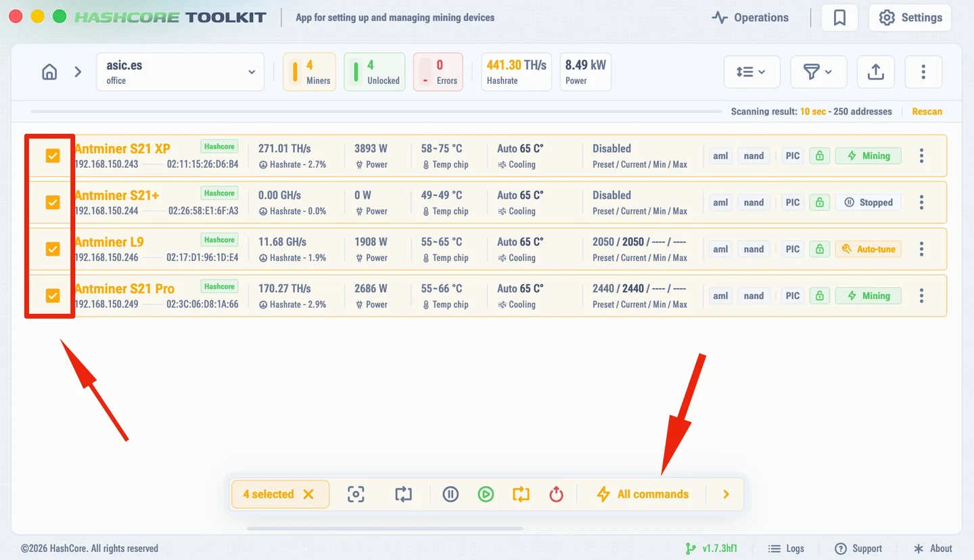Click the aml tag for Antminer S21 XP
The width and height of the screenshot is (974, 560).
[x=720, y=156]
